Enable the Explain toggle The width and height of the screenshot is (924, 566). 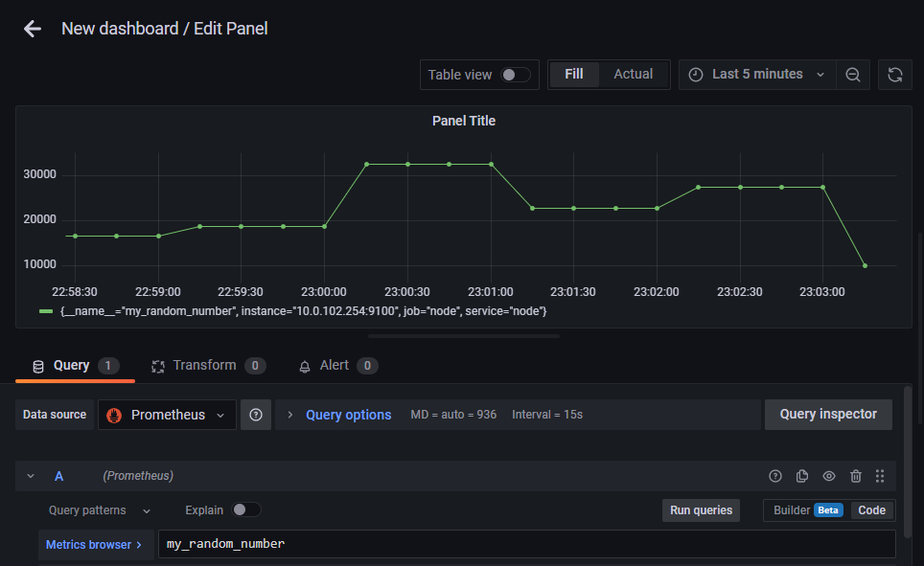(x=245, y=510)
